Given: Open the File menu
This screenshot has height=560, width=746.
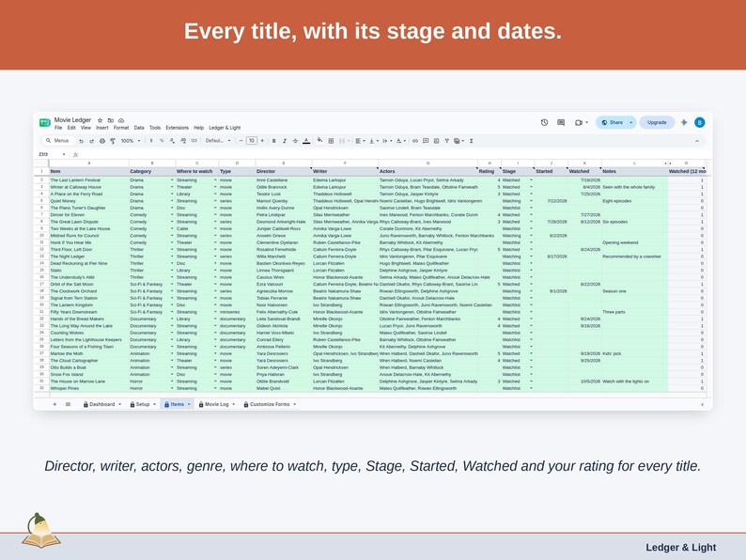Looking at the screenshot, I should 58,128.
